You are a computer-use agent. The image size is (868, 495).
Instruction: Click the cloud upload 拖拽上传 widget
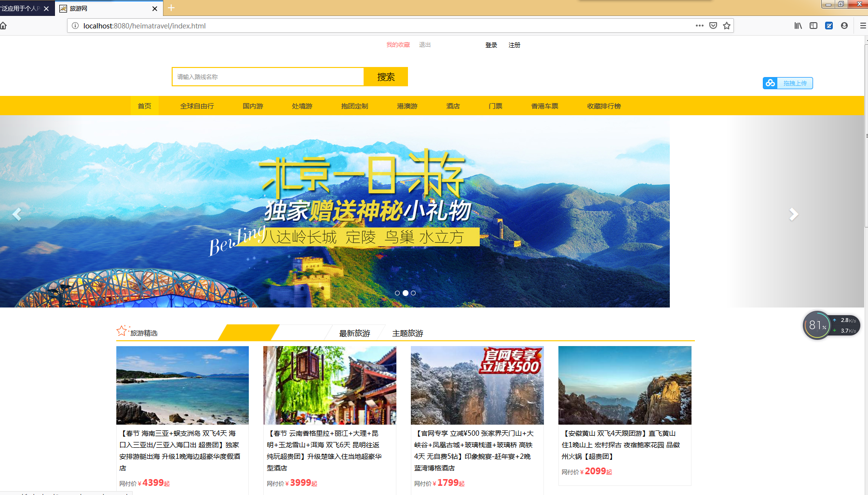(788, 83)
